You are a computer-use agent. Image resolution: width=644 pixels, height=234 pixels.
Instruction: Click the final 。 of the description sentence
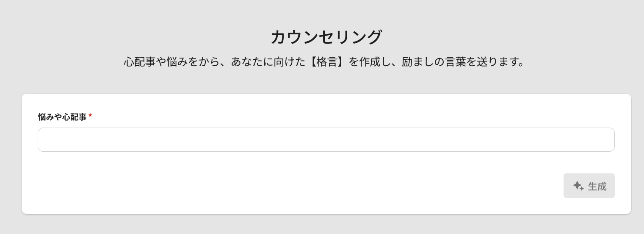point(522,64)
